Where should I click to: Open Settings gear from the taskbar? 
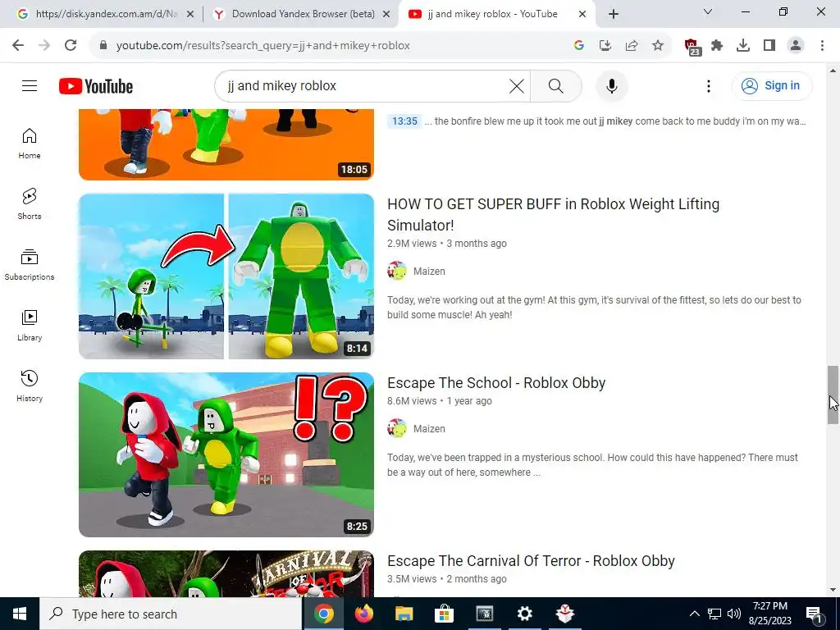coord(524,614)
